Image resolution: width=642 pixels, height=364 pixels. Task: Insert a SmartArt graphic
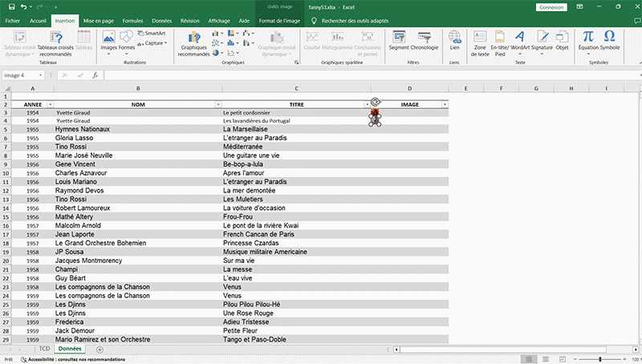[x=151, y=33]
